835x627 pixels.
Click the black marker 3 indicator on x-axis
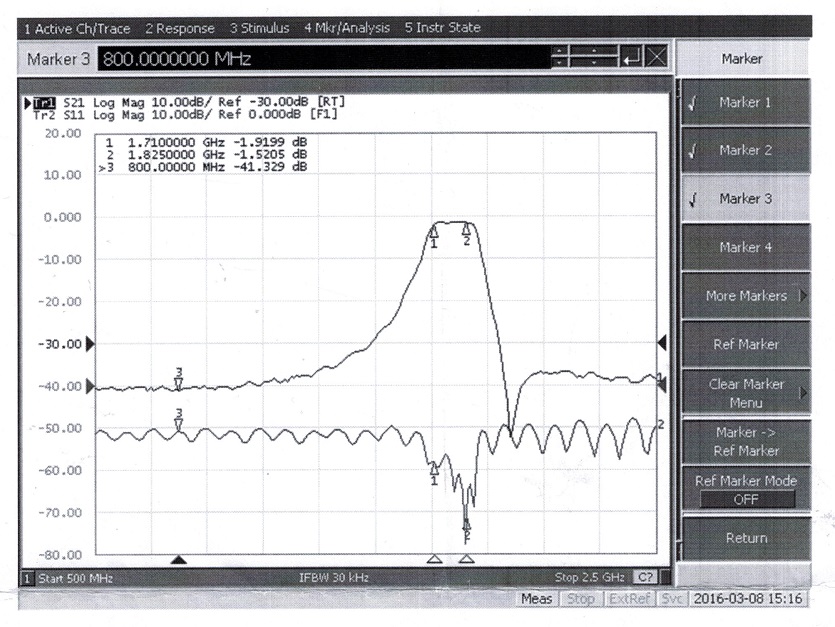pos(178,560)
